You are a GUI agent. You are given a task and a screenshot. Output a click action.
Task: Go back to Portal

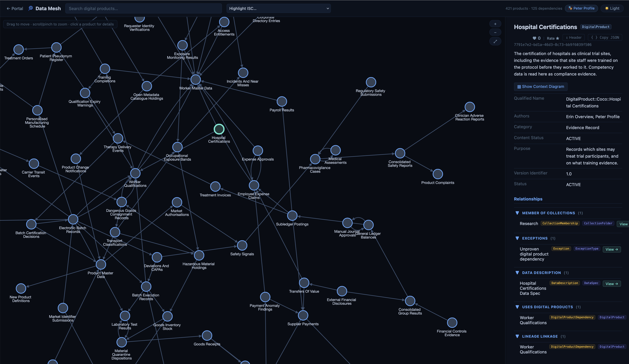(15, 8)
